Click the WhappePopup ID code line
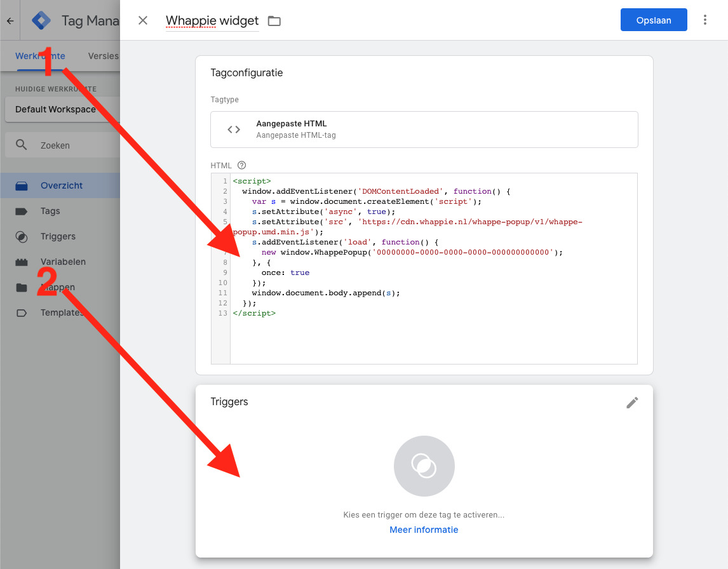This screenshot has height=569, width=728. [x=412, y=253]
